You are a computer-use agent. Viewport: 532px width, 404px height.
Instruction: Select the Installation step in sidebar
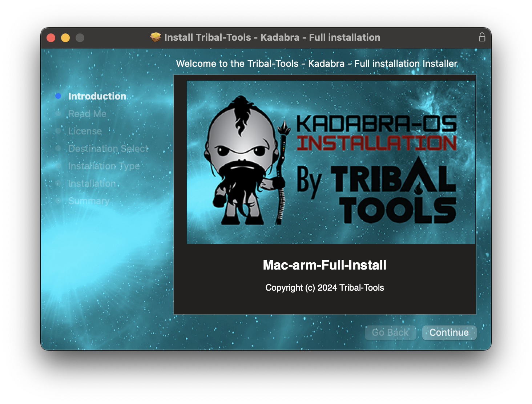click(92, 183)
